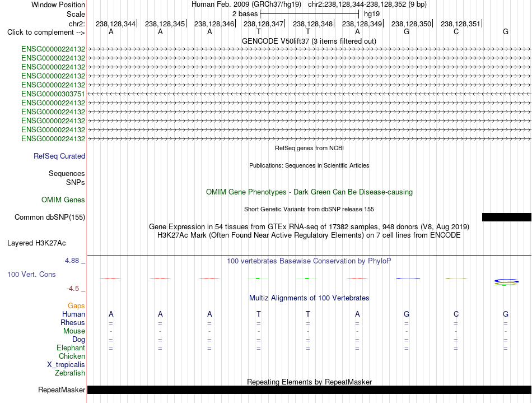Viewport: 532px width, 403px height.
Task: Click the chr2: ruler label
Action: (77, 24)
